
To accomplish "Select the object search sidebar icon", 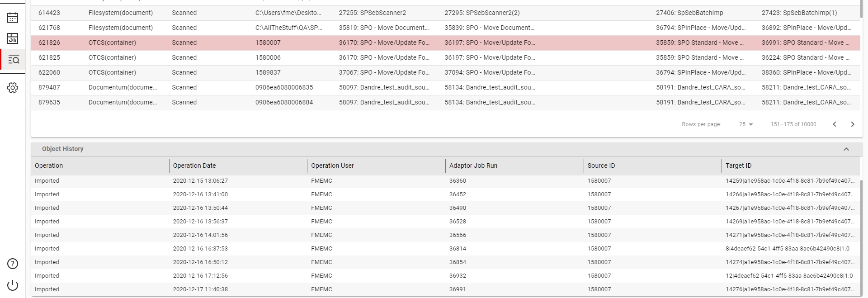I will click(14, 59).
